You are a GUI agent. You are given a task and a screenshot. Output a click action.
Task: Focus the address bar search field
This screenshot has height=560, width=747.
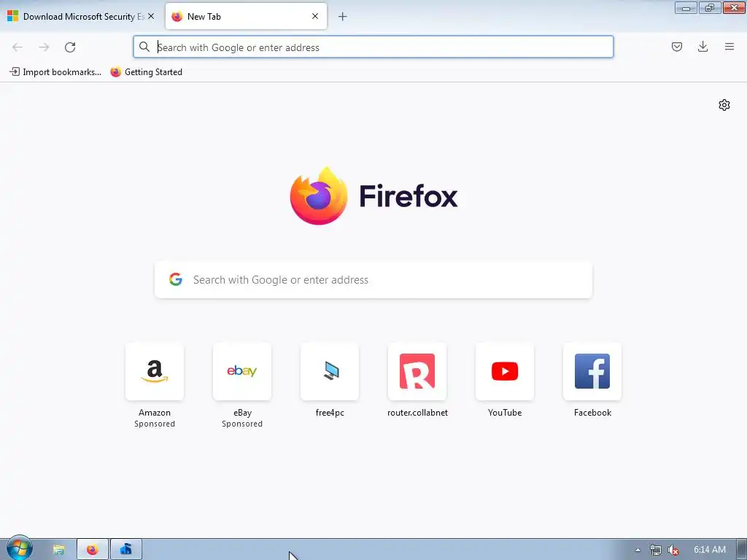(373, 47)
